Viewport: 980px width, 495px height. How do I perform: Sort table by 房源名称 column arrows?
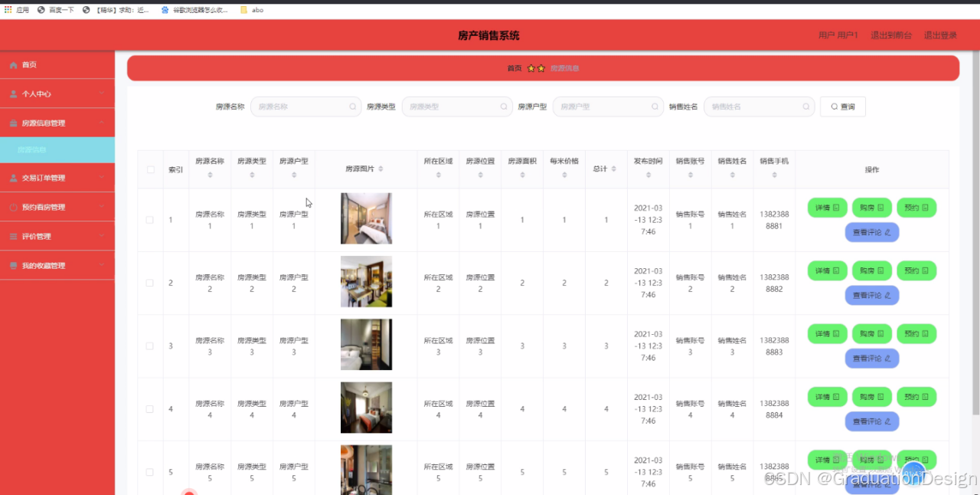click(x=210, y=175)
